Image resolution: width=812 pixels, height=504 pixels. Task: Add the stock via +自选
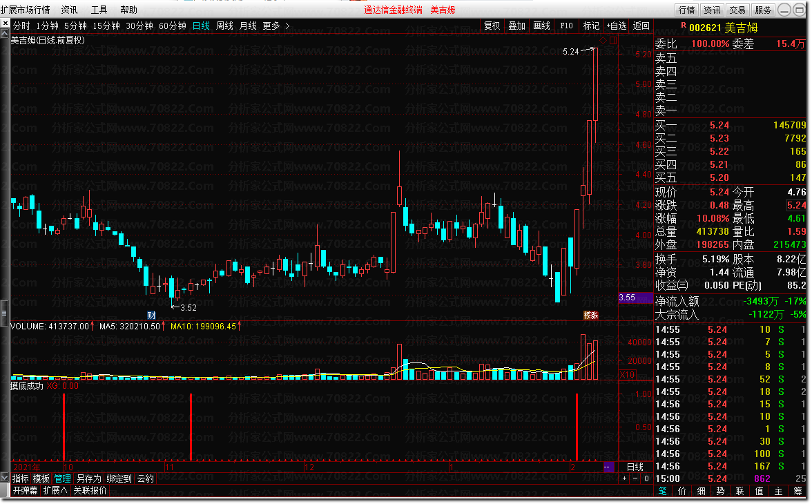click(x=616, y=26)
